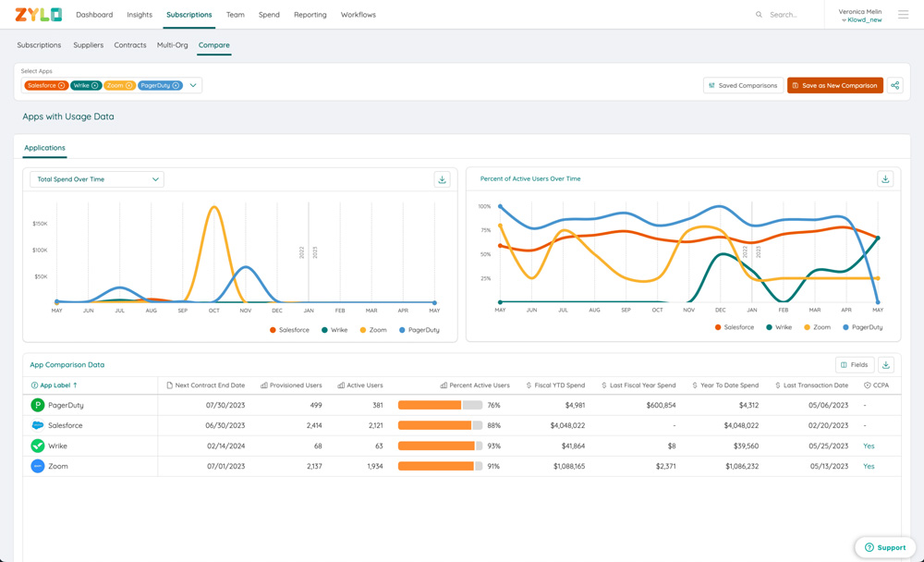Expand the Select Apps dropdown chevron
The height and width of the screenshot is (562, 924).
(x=193, y=86)
